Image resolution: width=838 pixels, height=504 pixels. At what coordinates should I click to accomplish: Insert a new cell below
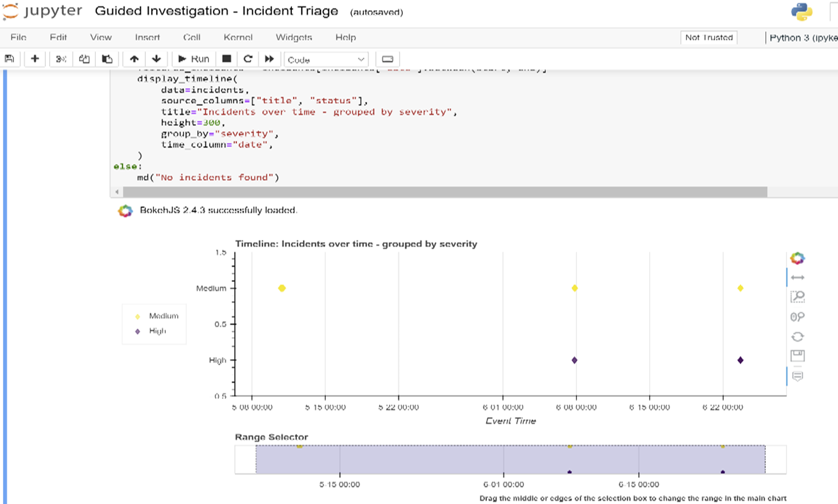pos(35,59)
